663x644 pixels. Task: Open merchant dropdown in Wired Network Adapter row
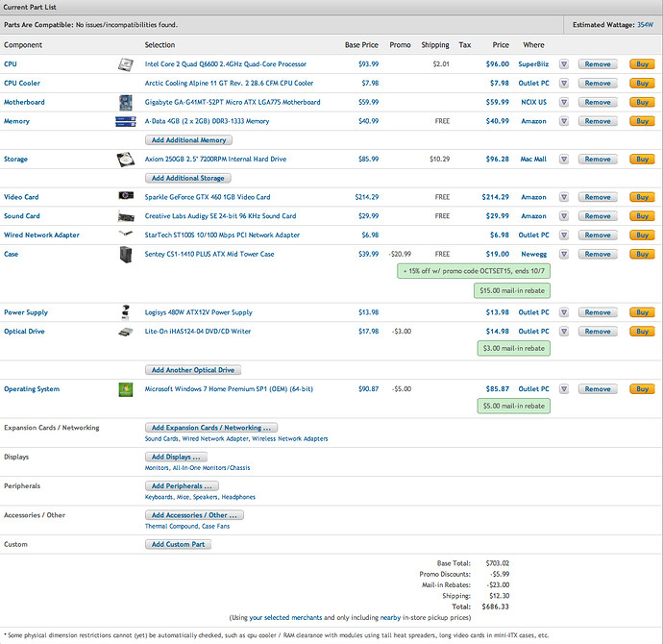coord(564,235)
